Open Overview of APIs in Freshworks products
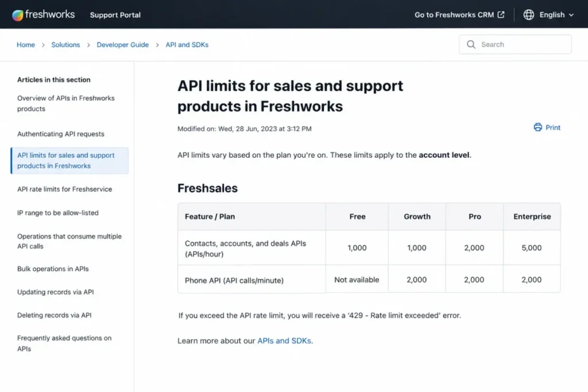The image size is (588, 392). (x=66, y=103)
